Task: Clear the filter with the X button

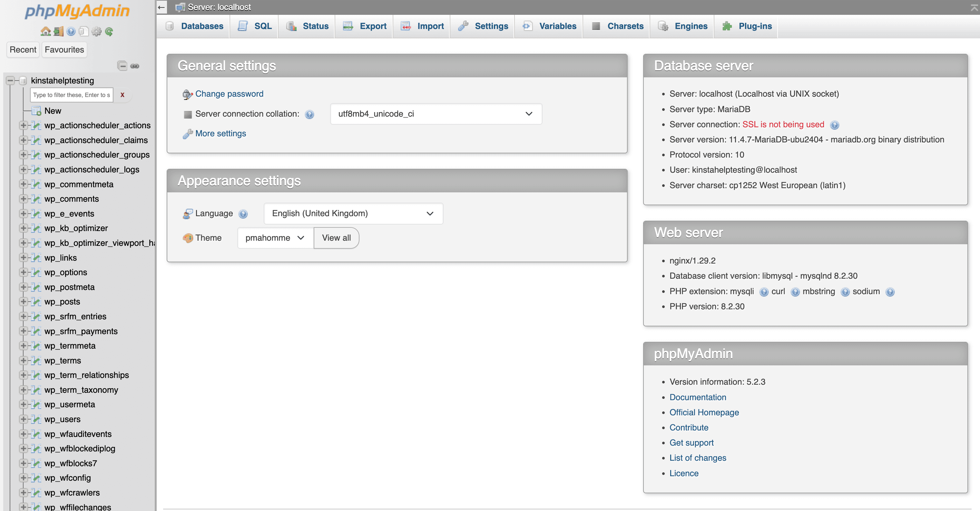Action: point(122,95)
